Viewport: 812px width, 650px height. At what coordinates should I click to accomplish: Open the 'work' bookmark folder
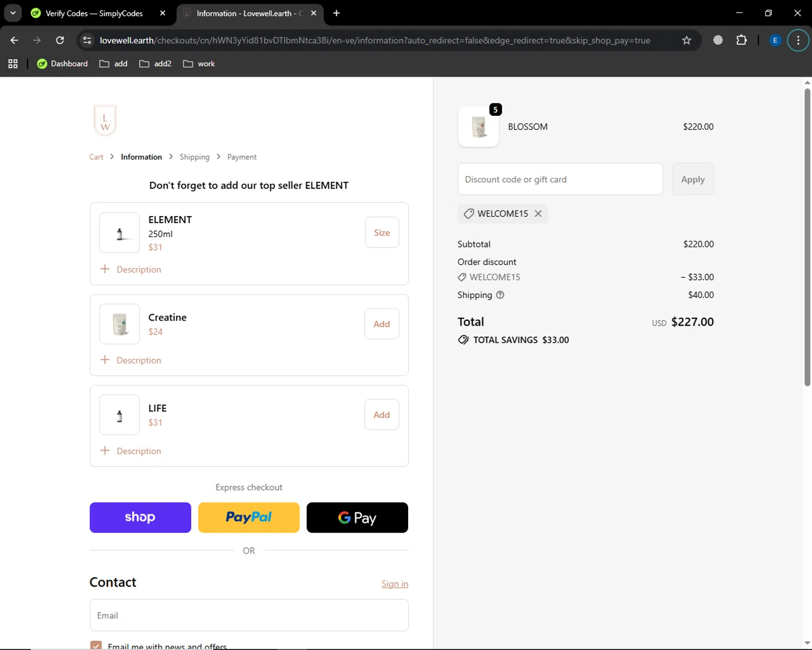[199, 64]
